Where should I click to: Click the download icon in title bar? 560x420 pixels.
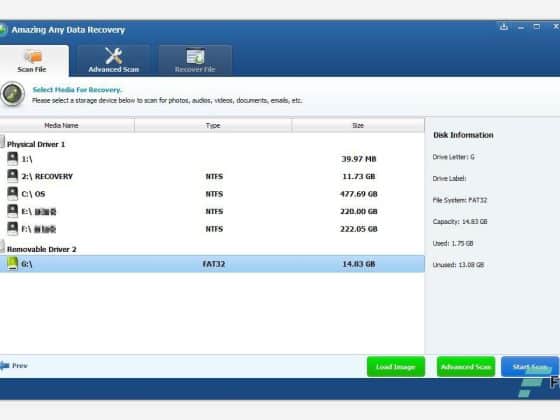(504, 27)
